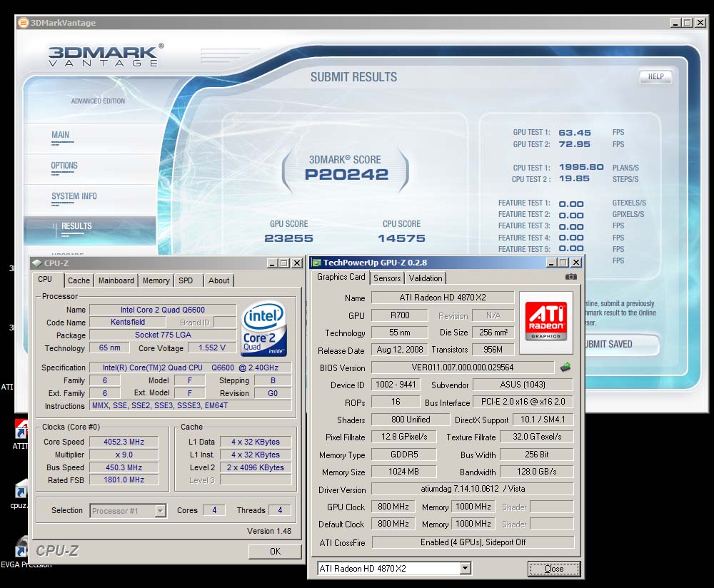Click the bus interface 'PCI-E 2.0 x16 @ x16 2.0'
714x588 pixels.
tap(523, 402)
